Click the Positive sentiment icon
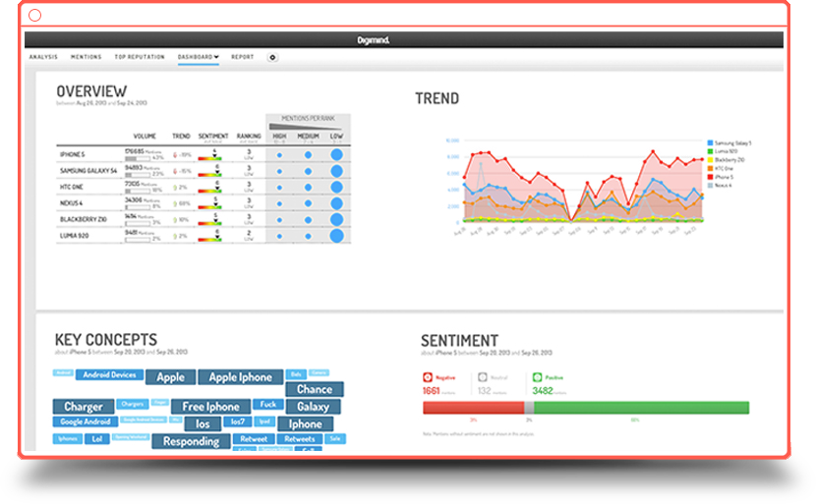Image resolution: width=816 pixels, height=504 pixels. [537, 376]
